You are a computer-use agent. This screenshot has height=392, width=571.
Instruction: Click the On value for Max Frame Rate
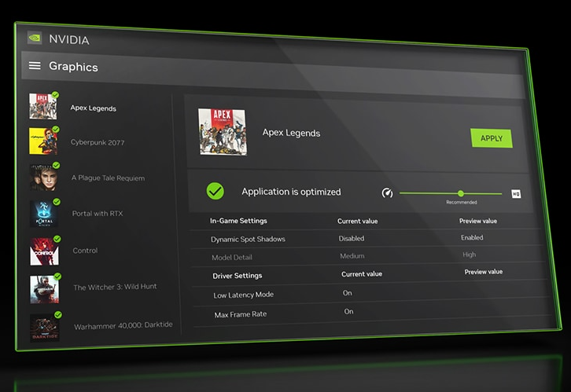(x=349, y=312)
